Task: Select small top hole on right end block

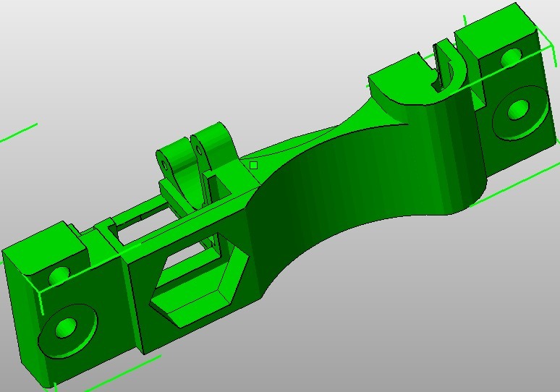Action: pyautogui.click(x=512, y=58)
